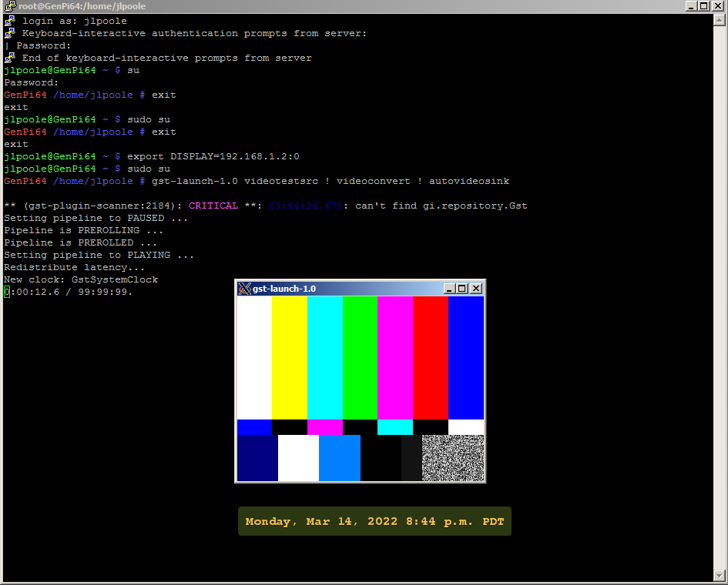Click the Monday Mar 14 2022 clock widget

374,521
